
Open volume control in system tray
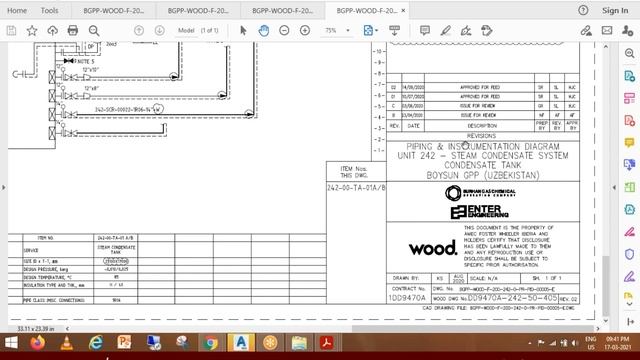point(575,343)
